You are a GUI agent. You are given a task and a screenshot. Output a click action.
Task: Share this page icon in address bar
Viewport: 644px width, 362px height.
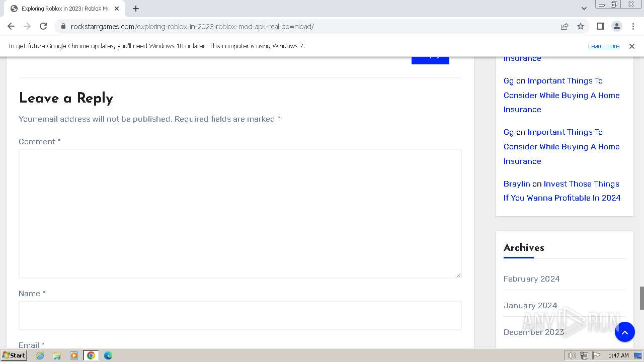click(x=565, y=26)
